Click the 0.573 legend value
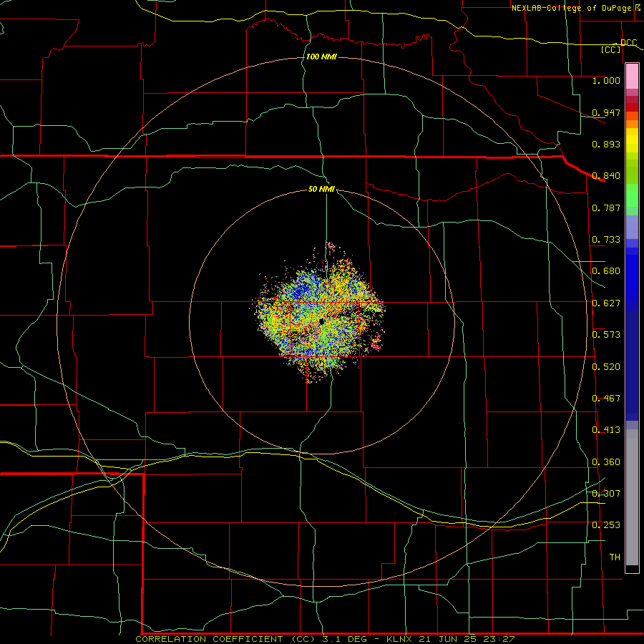644x644 pixels. point(606,335)
